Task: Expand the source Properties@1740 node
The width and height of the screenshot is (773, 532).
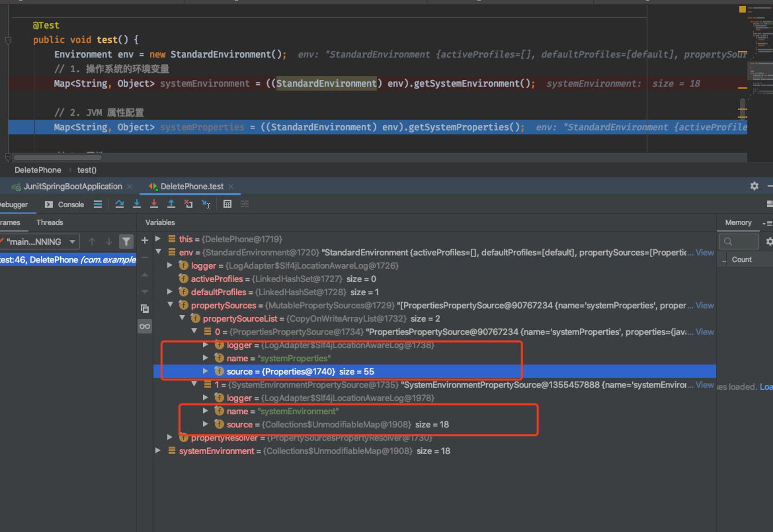Action: coord(206,371)
